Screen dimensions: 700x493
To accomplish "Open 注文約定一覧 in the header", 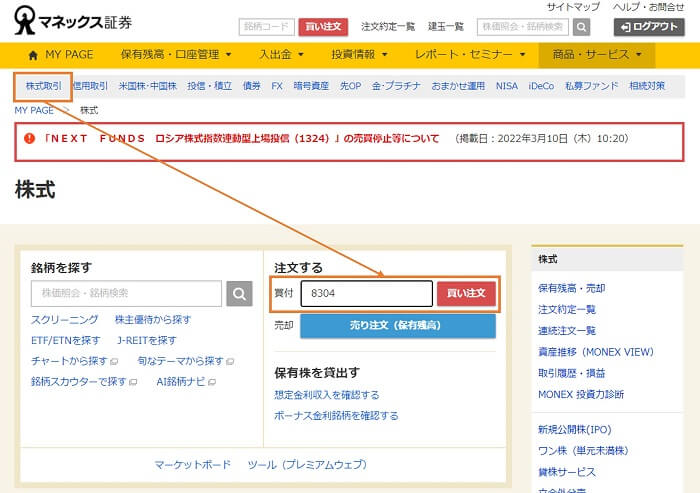I will click(x=388, y=27).
